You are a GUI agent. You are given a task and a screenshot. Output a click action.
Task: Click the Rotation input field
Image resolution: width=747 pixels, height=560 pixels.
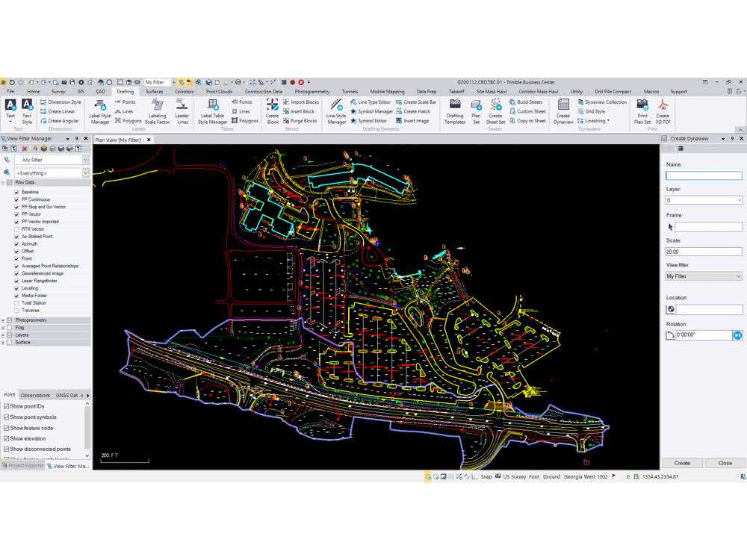[x=703, y=335]
